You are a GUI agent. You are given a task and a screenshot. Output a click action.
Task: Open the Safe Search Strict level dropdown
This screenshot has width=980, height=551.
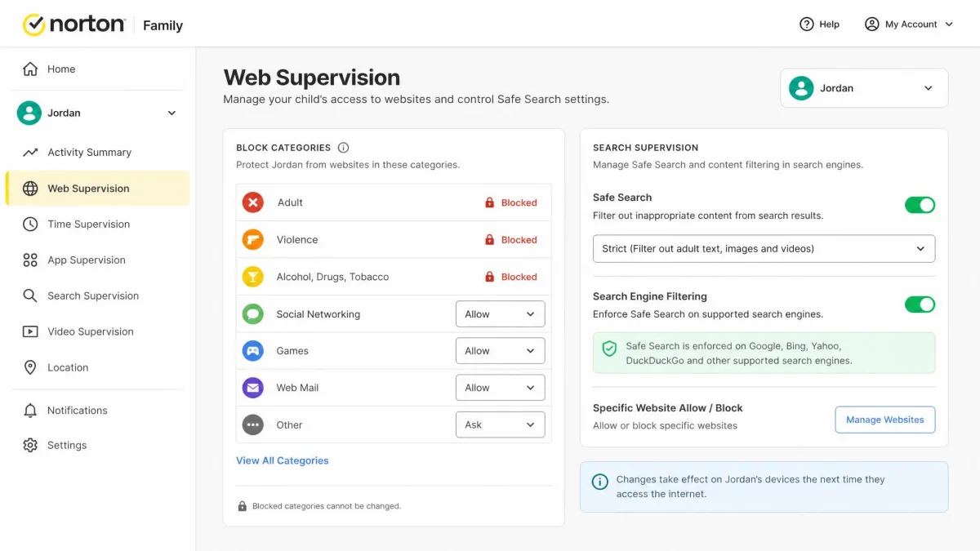pos(764,249)
